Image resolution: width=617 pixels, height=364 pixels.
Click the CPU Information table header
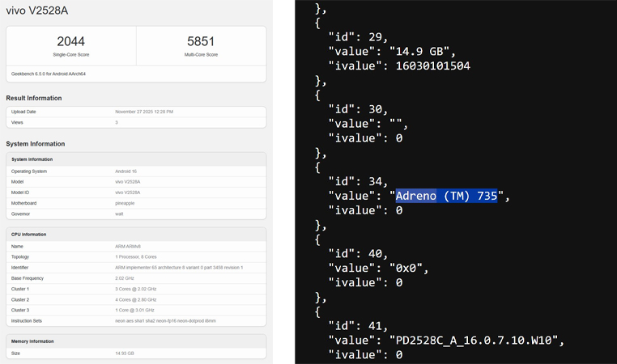[x=29, y=235]
